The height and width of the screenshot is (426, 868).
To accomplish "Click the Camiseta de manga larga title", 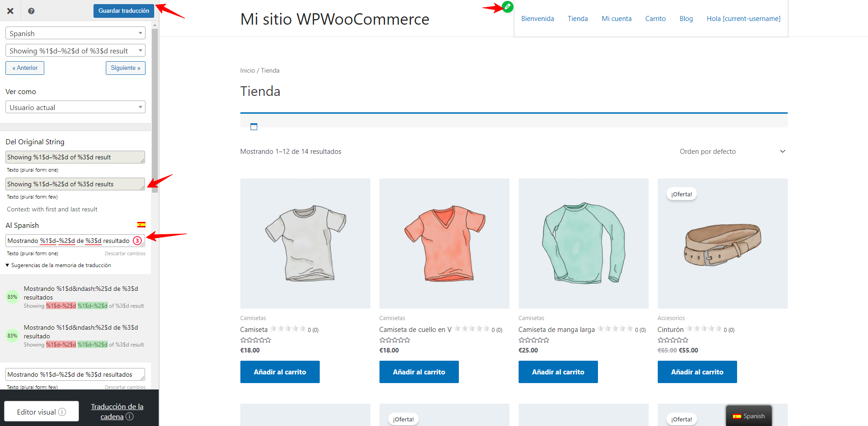I will 556,330.
